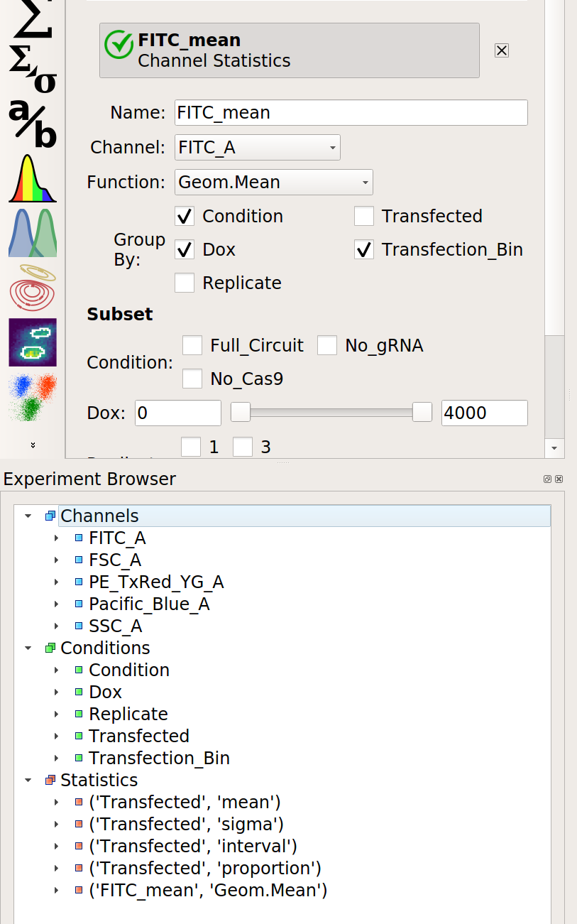
Task: Click the FITC_mean Channel Statistics header
Action: click(x=290, y=50)
